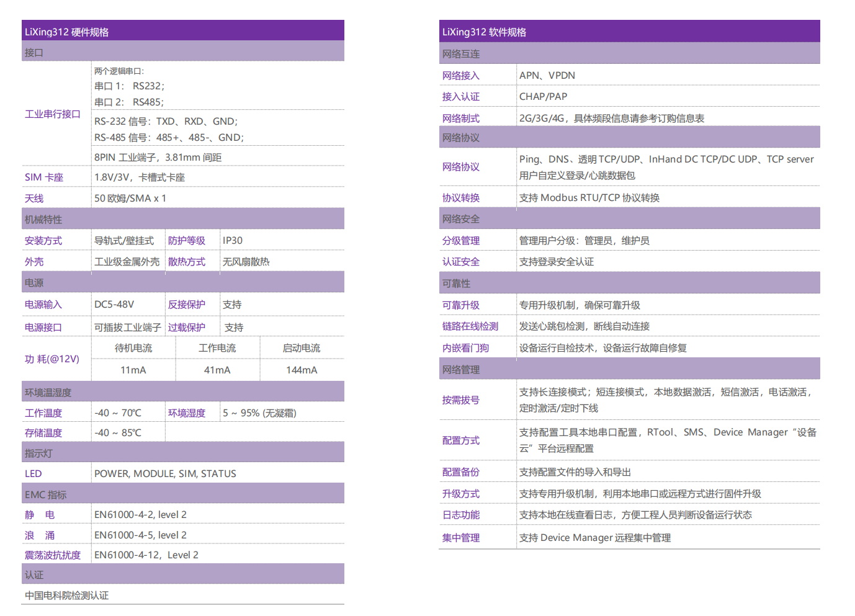The width and height of the screenshot is (855, 616).
Task: Click the 震荡波抗扰度 label
Action: [x=53, y=555]
